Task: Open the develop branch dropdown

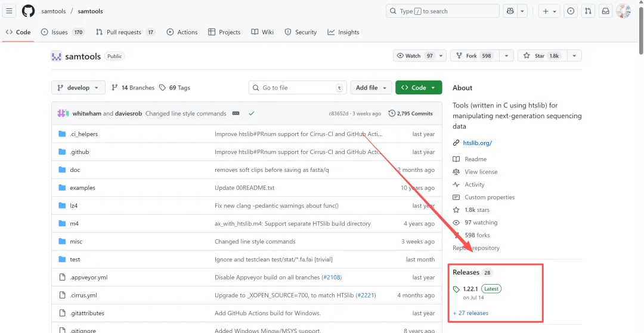Action: tap(78, 88)
